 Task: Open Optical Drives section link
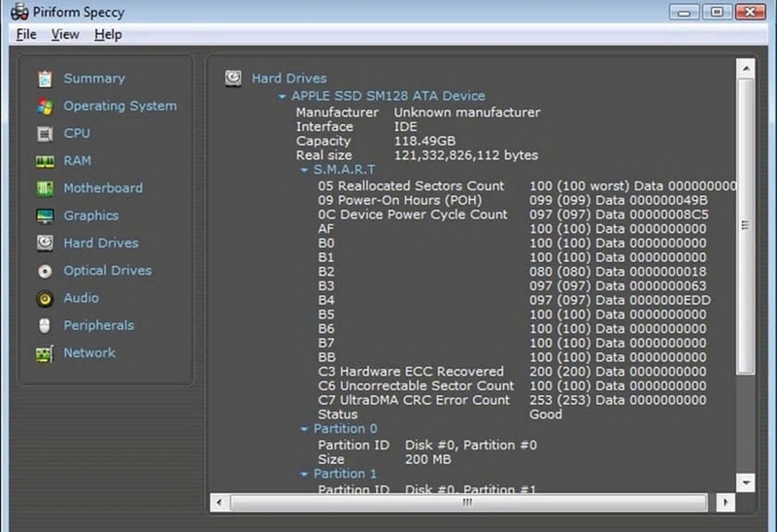point(108,270)
